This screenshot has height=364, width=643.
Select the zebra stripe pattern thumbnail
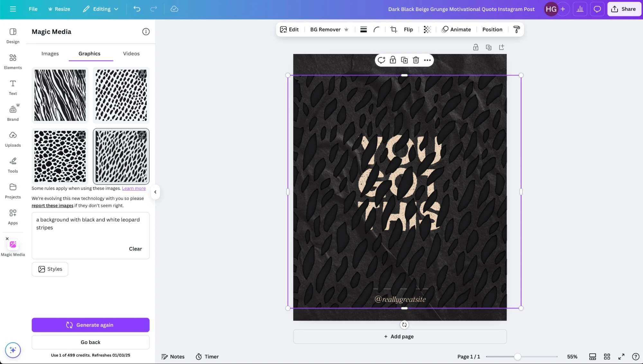tap(60, 95)
